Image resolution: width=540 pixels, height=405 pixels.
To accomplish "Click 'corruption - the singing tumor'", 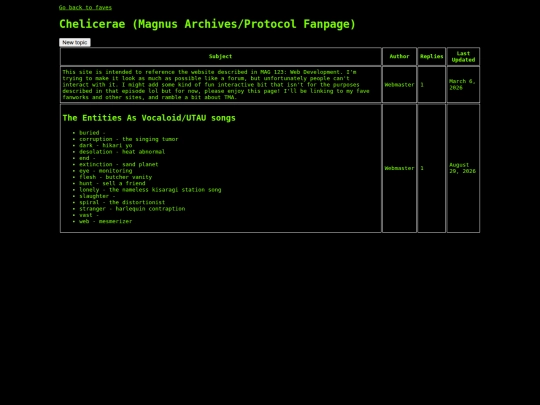I will click(129, 139).
